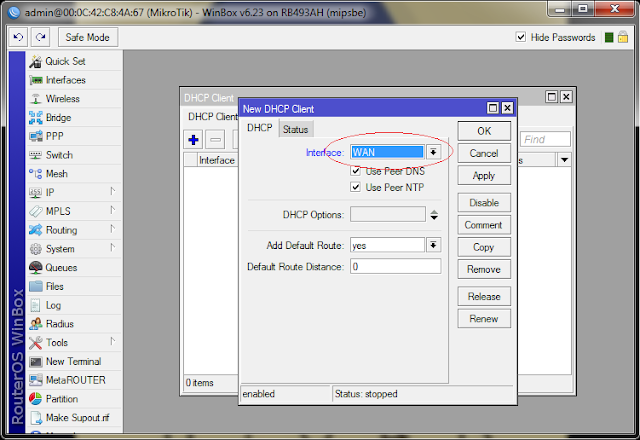Open Log menu icon
The width and height of the screenshot is (640, 440).
pos(36,305)
